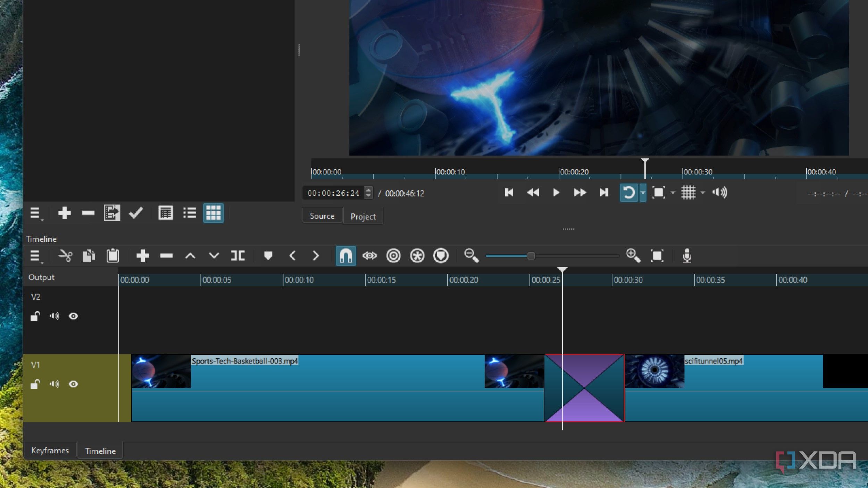Paste clip using timeline clipboard icon
Viewport: 868px width, 488px height.
(112, 256)
